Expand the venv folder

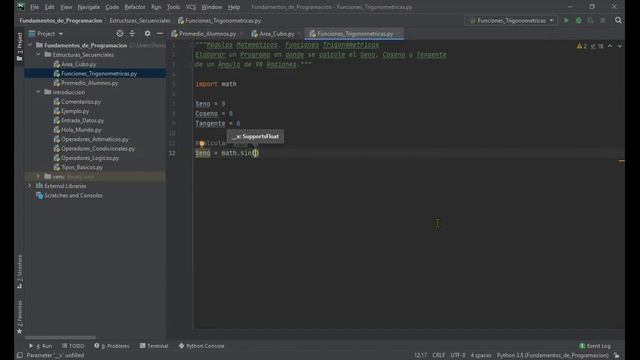(38, 176)
